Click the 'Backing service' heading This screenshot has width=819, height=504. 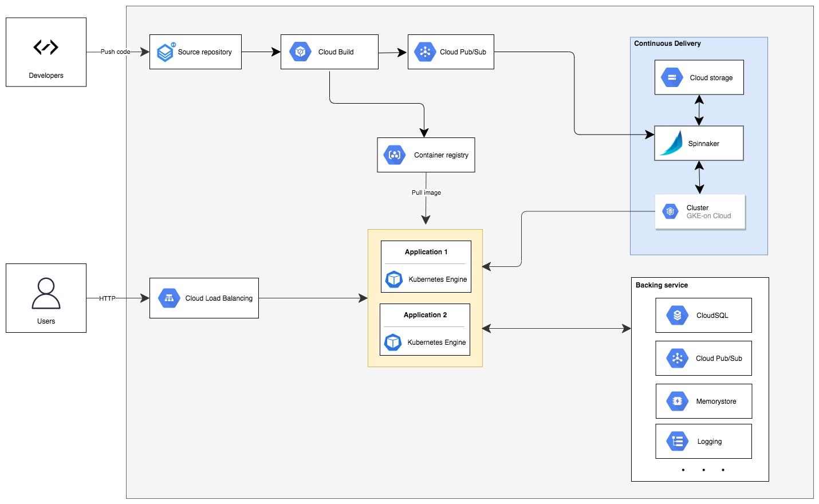(x=661, y=285)
